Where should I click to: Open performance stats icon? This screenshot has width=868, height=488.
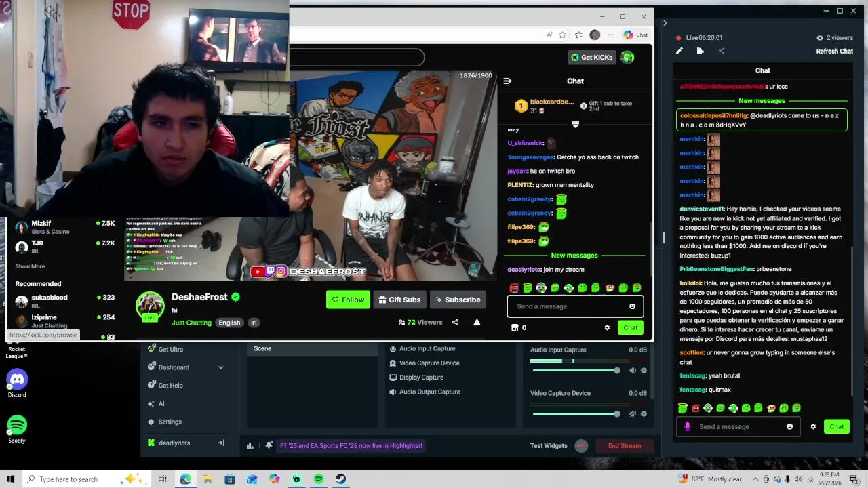[x=250, y=445]
